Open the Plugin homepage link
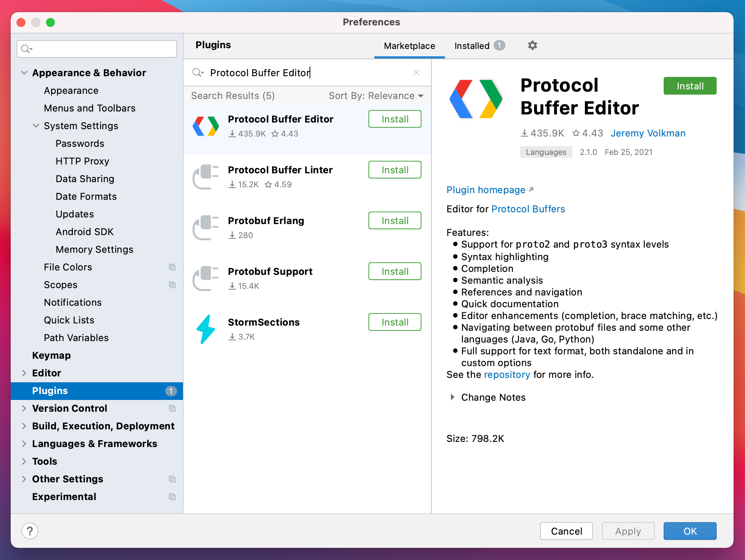 tap(490, 190)
